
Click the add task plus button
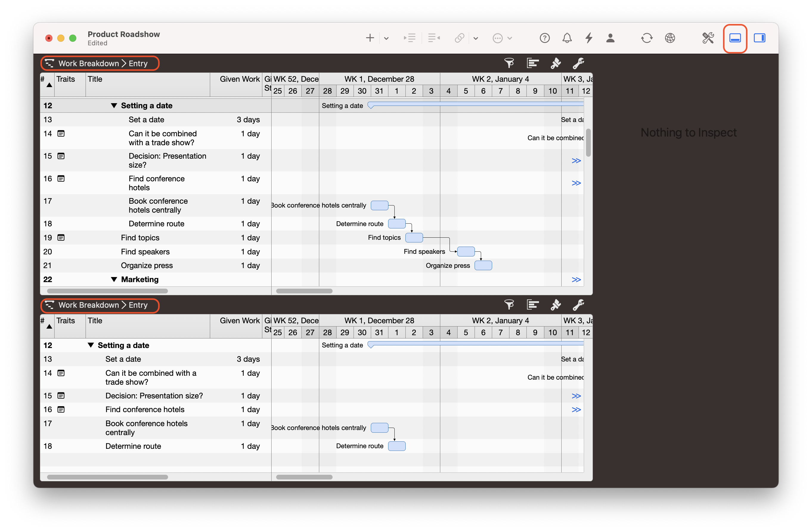[370, 38]
